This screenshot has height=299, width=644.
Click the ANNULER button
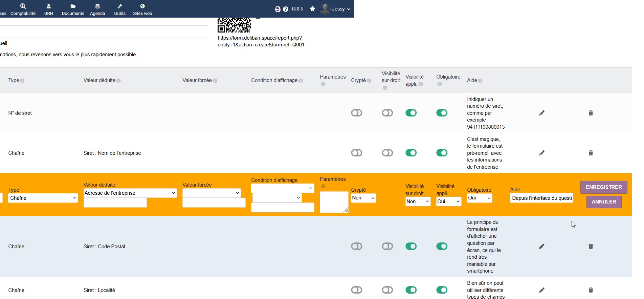(604, 202)
